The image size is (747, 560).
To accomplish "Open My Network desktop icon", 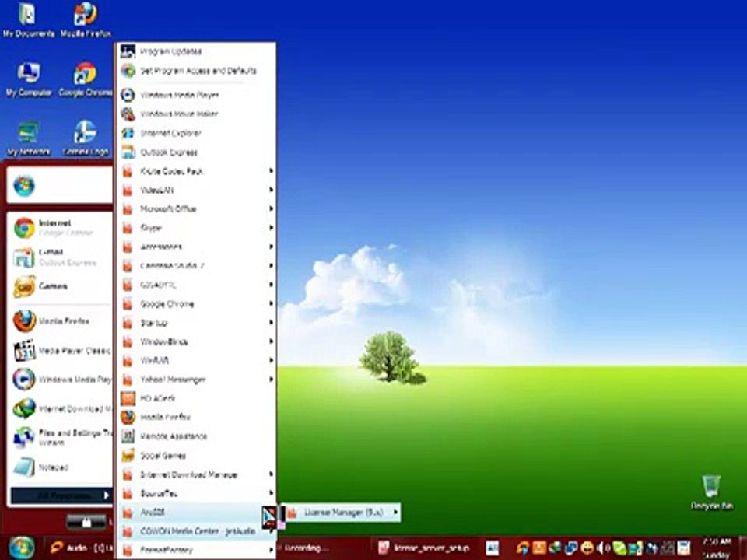I will point(28,138).
